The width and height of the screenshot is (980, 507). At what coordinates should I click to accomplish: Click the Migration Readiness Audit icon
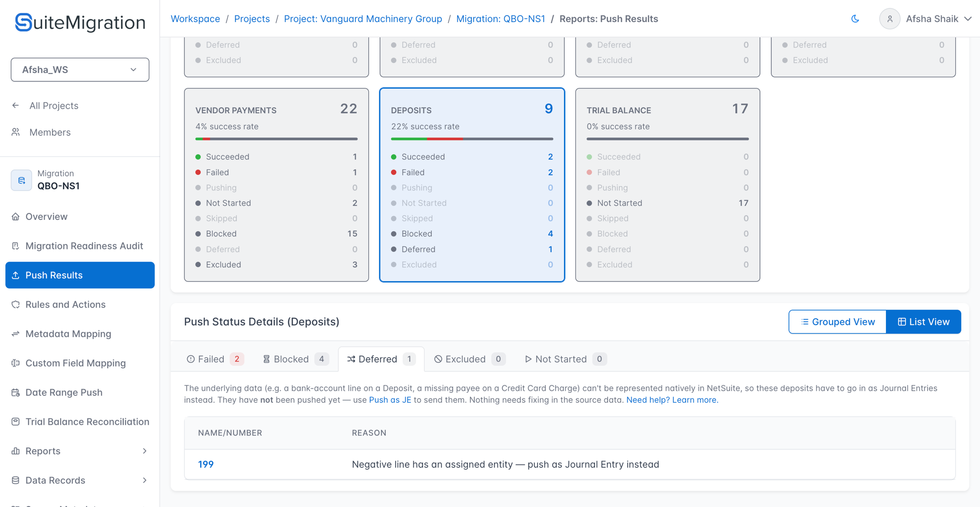(16, 246)
